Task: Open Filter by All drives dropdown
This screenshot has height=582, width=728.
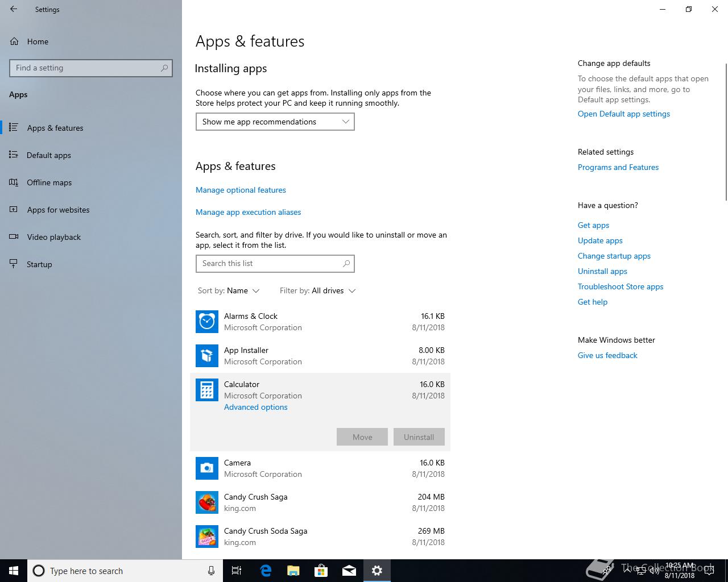Action: coord(317,290)
